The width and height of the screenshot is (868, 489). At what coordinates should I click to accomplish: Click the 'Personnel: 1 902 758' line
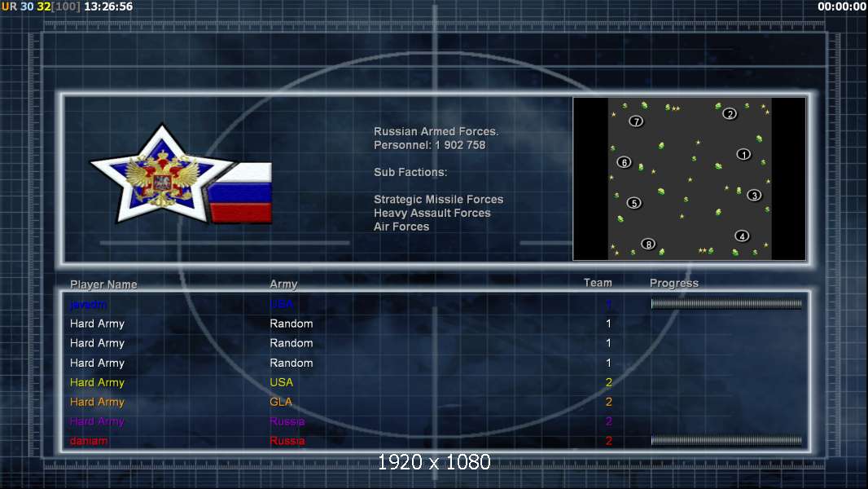pyautogui.click(x=430, y=145)
